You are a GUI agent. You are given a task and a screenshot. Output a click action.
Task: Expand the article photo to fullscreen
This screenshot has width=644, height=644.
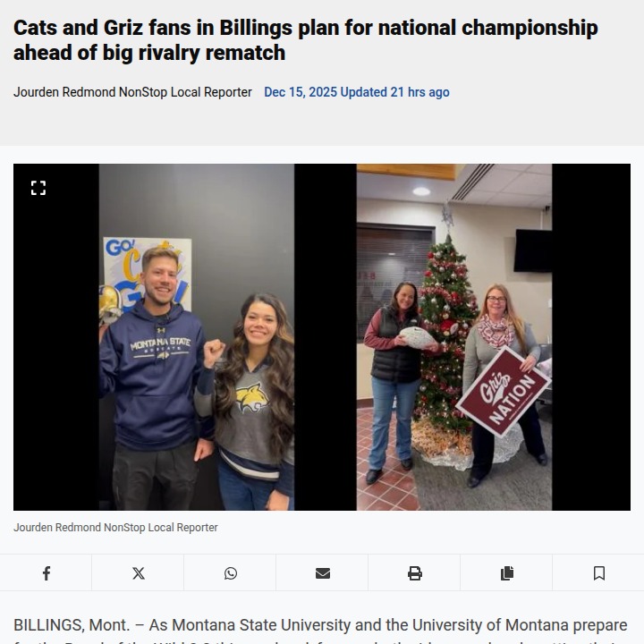click(38, 188)
